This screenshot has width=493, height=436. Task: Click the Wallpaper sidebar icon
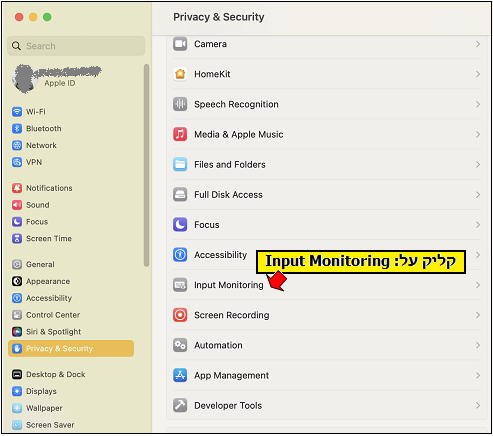17,408
